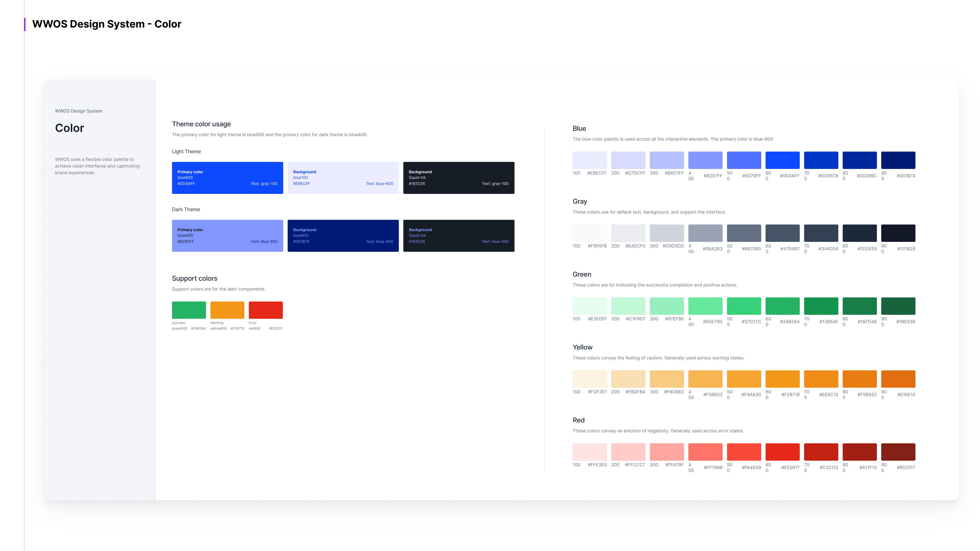Pick the Error red600 support swatch

click(x=265, y=310)
